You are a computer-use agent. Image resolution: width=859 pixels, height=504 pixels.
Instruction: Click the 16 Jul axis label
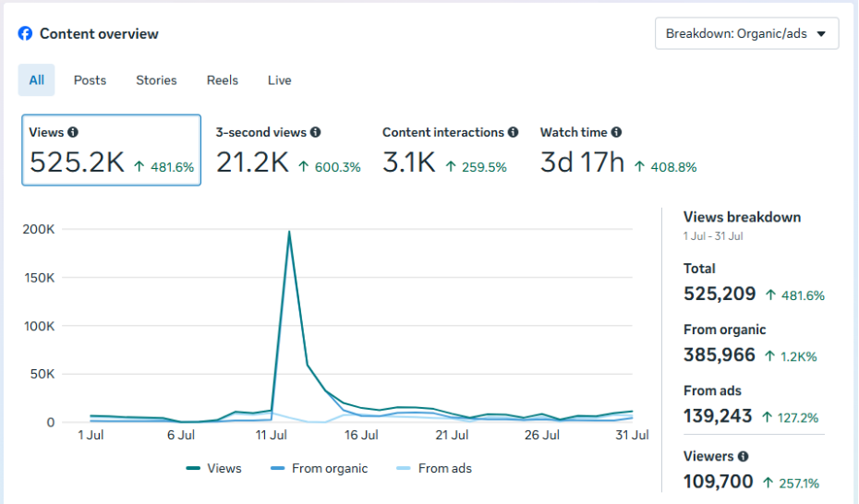click(361, 435)
